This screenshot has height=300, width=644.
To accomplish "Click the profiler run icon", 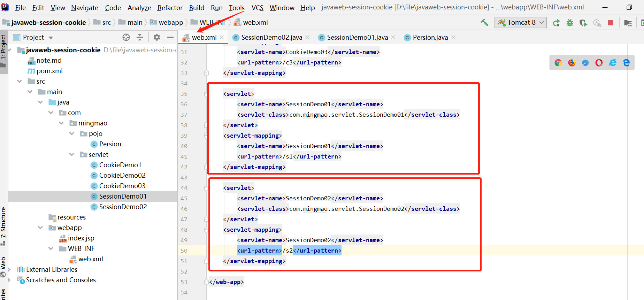I will (x=597, y=23).
